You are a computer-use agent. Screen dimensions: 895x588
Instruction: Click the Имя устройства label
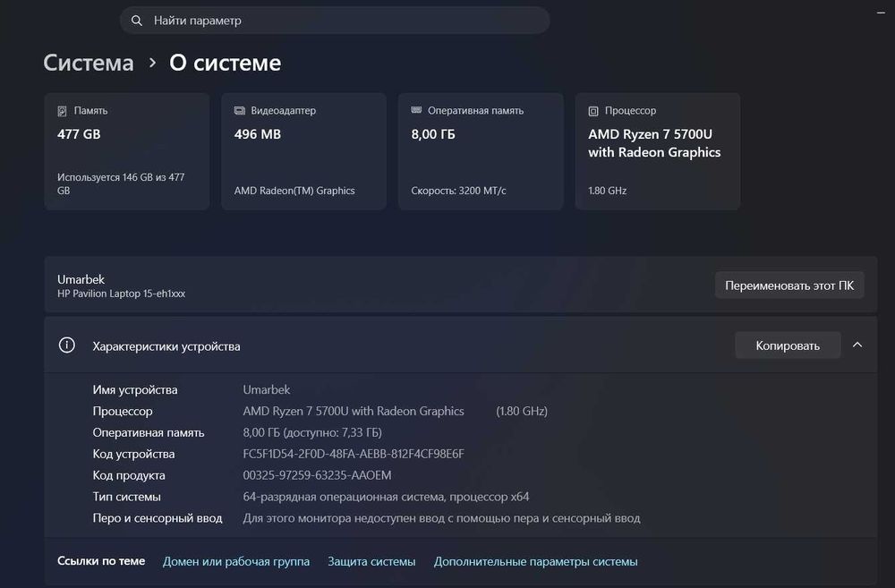tap(135, 390)
